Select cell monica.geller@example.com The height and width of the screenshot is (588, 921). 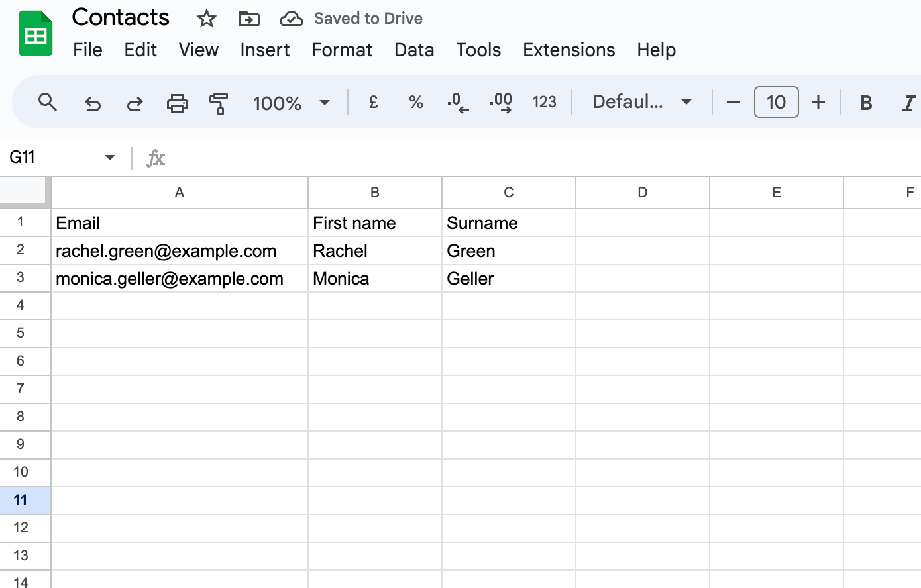[180, 279]
